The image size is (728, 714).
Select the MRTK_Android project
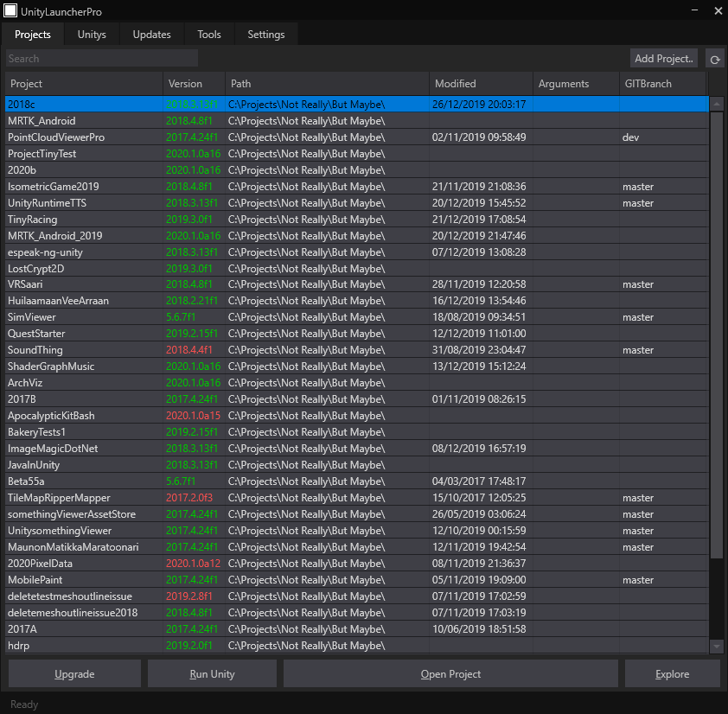tap(356, 121)
